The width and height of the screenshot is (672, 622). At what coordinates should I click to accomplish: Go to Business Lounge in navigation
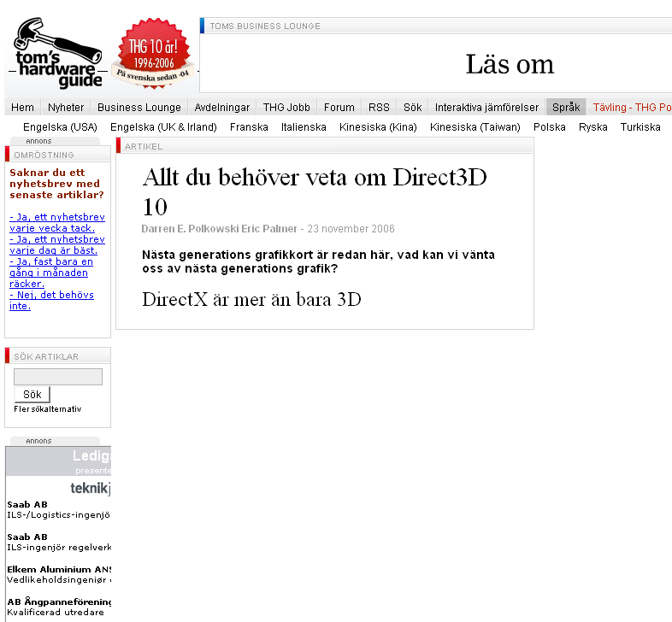(139, 107)
